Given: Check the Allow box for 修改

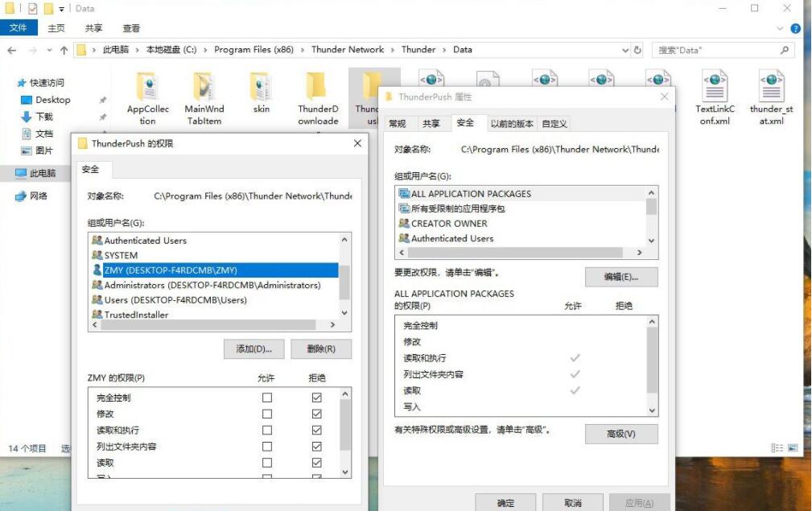Looking at the screenshot, I should pos(267,414).
